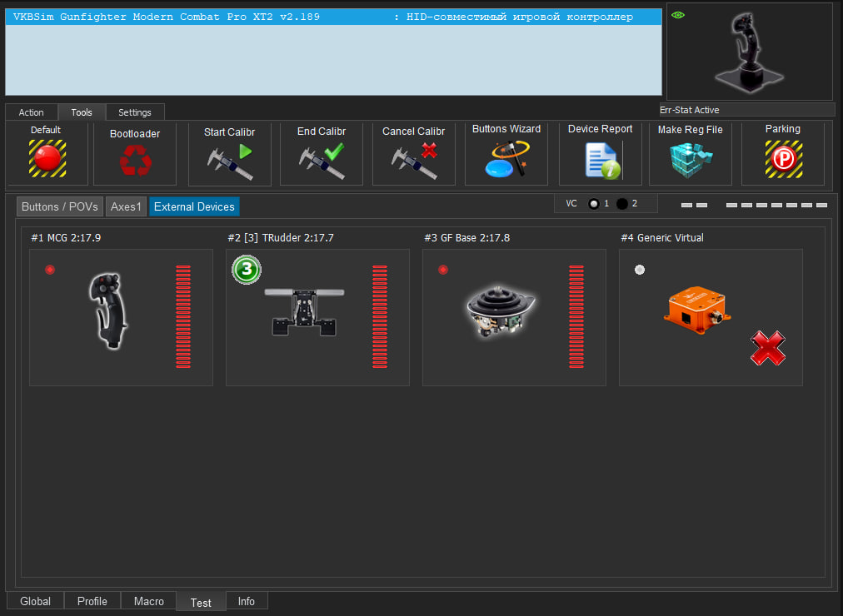Open the Settings tab

[x=134, y=112]
